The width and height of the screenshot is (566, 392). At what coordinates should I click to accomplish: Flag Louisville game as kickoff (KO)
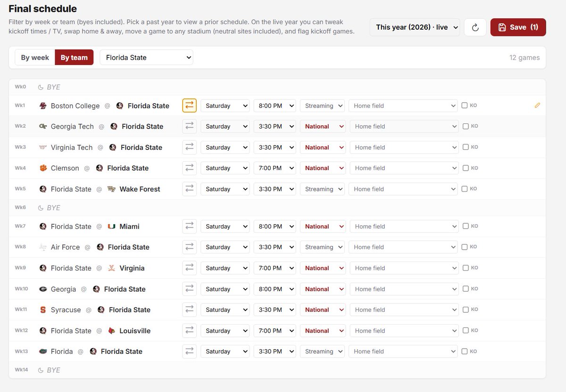[x=466, y=330]
